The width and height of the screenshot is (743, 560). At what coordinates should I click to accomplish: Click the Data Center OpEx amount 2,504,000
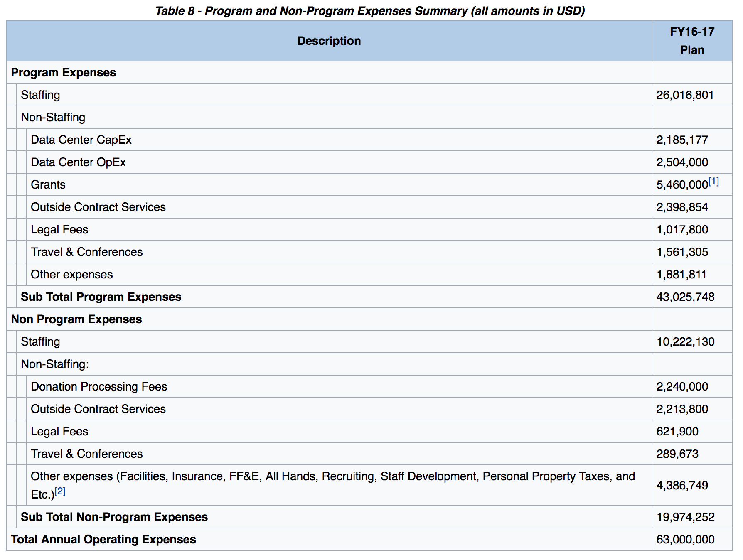(682, 162)
